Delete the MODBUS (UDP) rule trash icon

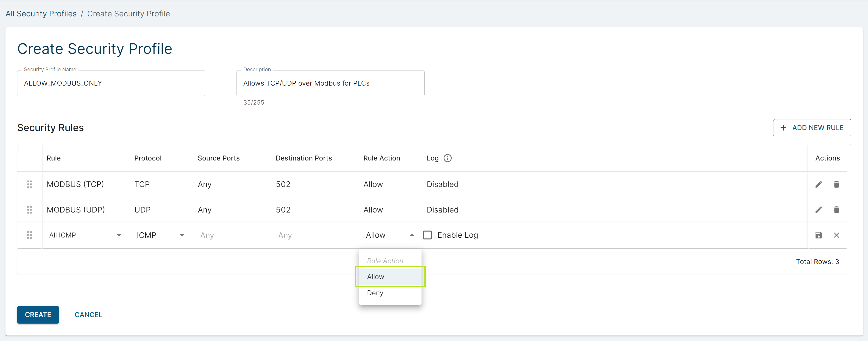coord(836,209)
